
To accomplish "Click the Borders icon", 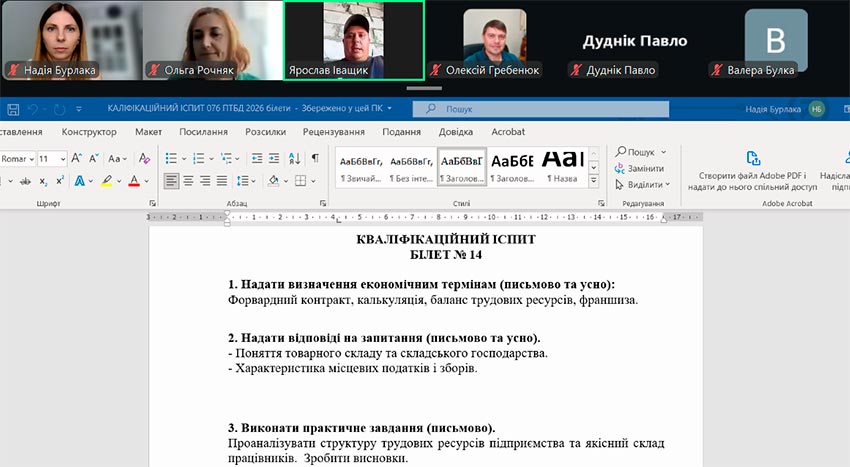I will [x=300, y=181].
